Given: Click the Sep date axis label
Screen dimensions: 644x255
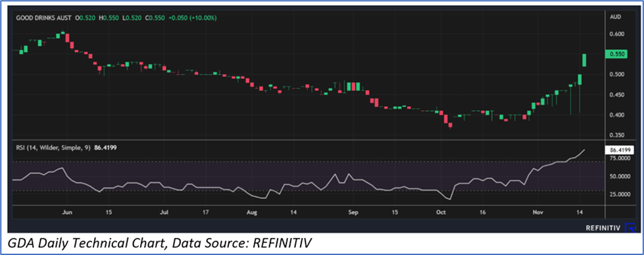Looking at the screenshot, I should 353,212.
